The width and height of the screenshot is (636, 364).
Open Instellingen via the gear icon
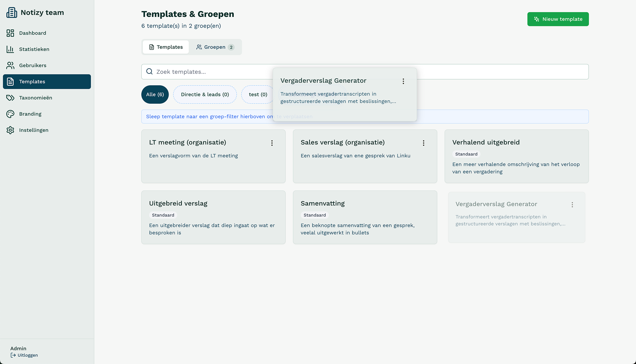point(10,130)
